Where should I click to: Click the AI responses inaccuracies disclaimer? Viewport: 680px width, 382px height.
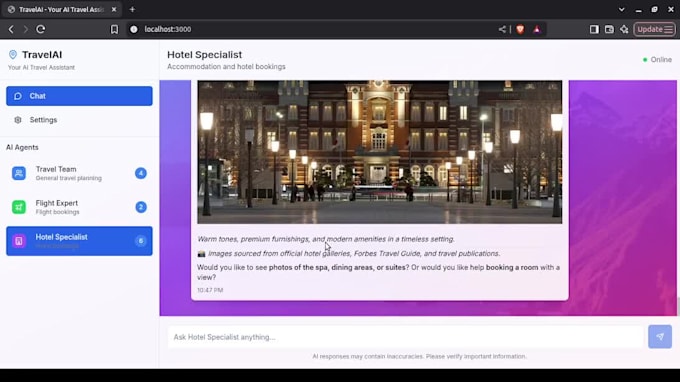point(419,356)
